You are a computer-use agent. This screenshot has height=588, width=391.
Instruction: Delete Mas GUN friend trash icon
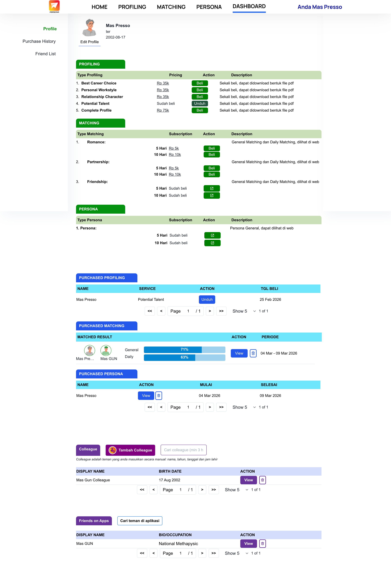[x=262, y=544]
